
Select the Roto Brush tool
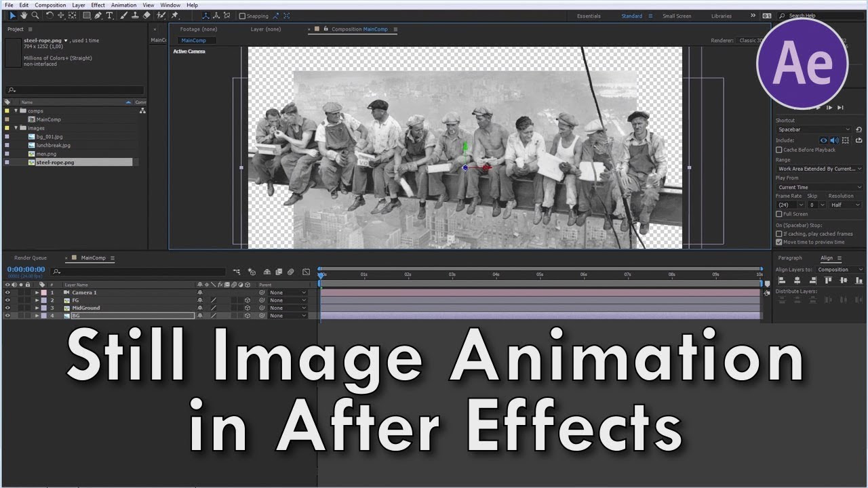[161, 16]
